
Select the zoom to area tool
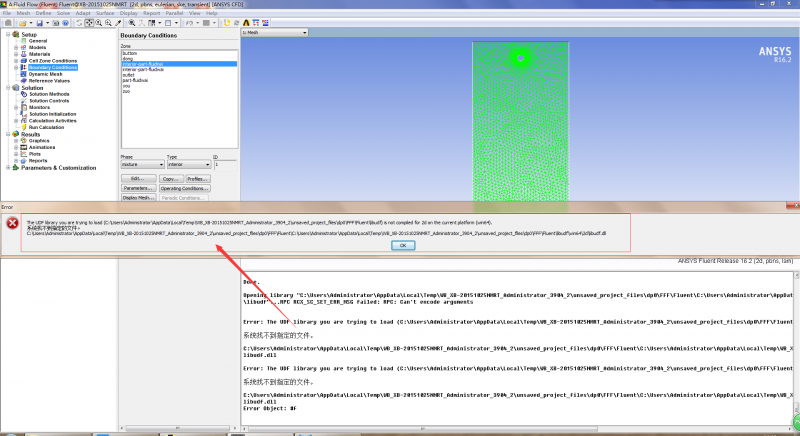pos(108,23)
